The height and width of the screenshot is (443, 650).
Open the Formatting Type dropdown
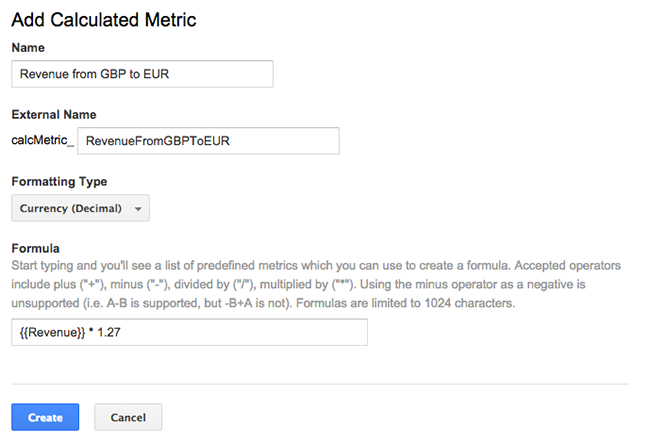(x=79, y=208)
